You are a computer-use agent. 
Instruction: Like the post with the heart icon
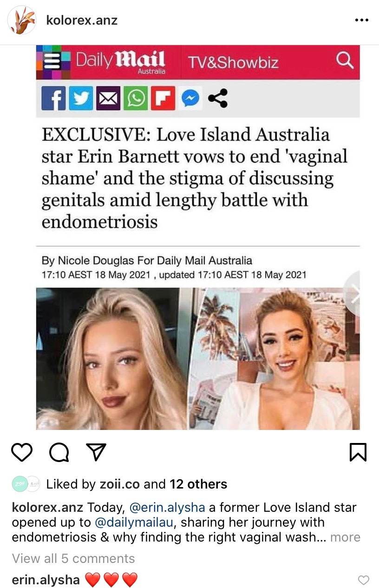[x=22, y=452]
